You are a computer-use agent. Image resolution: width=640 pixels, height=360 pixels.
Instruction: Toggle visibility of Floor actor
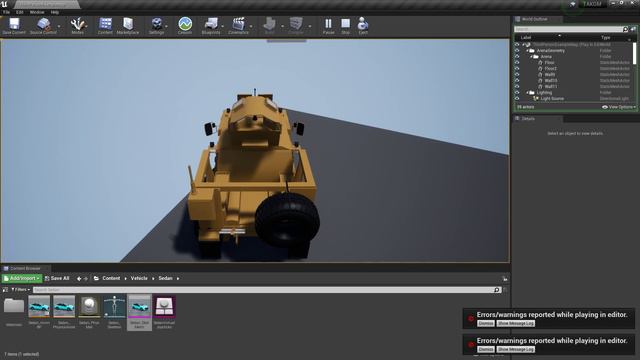(x=517, y=62)
